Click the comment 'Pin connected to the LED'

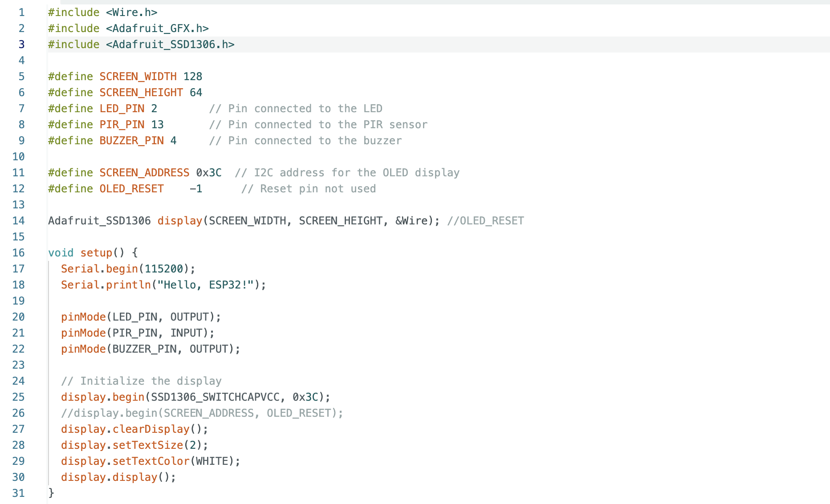pos(296,109)
